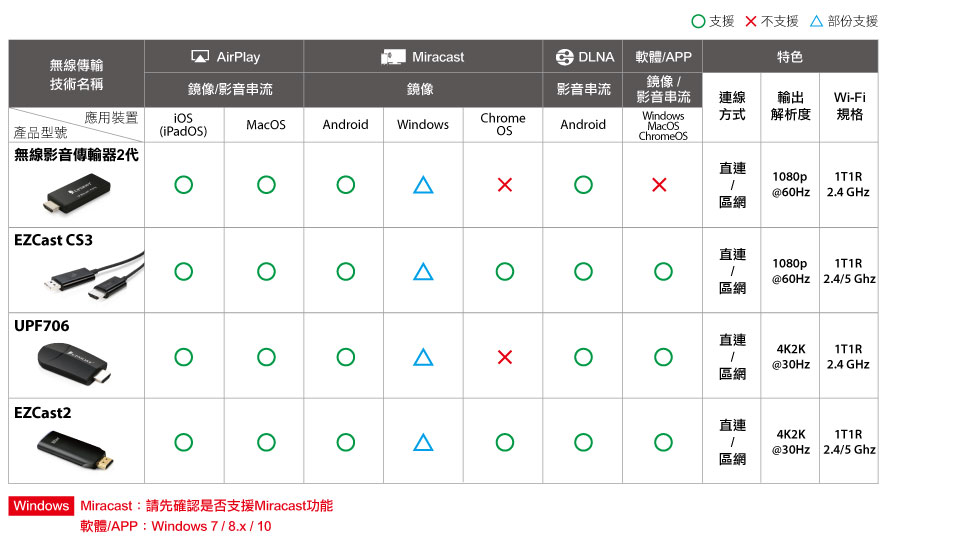The width and height of the screenshot is (960, 549).
Task: Click the EZCast CS3 product name
Action: coord(53,240)
